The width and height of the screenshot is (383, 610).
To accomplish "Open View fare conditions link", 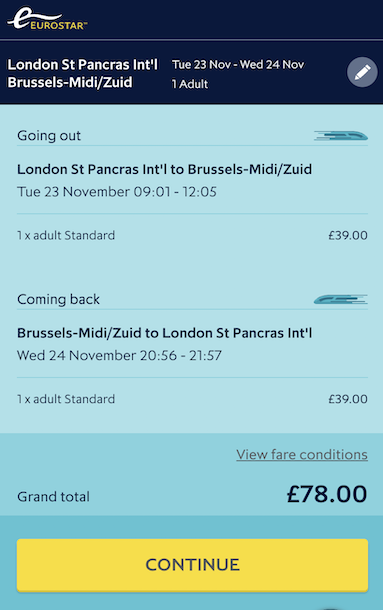I will tap(302, 454).
